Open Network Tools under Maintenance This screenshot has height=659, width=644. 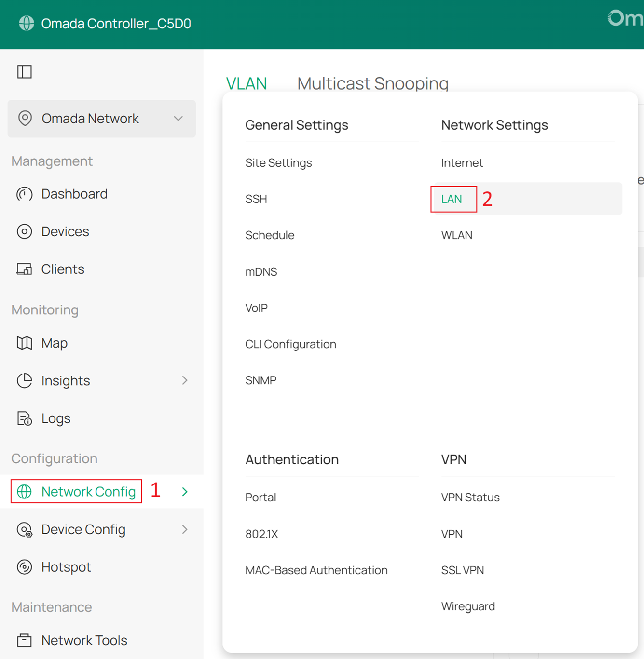pos(84,640)
